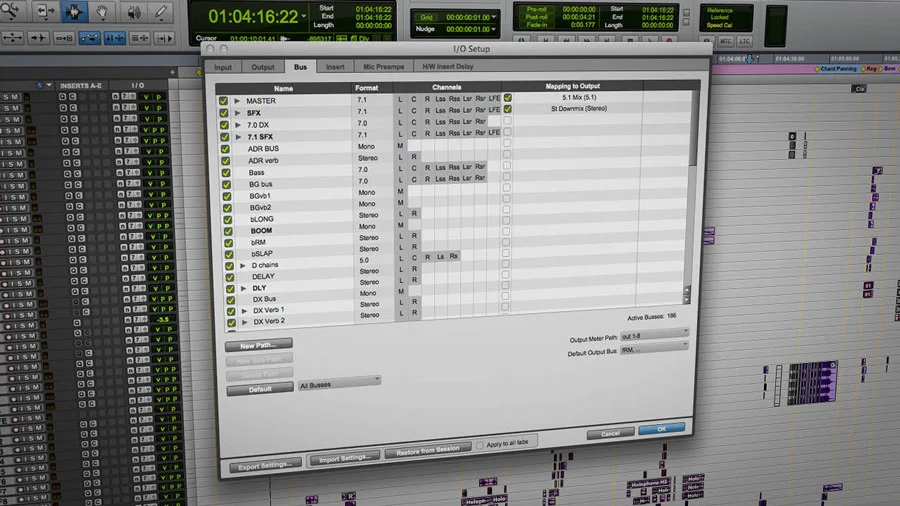Click the MASTER bus L channel cell
900x506 pixels.
pos(400,99)
